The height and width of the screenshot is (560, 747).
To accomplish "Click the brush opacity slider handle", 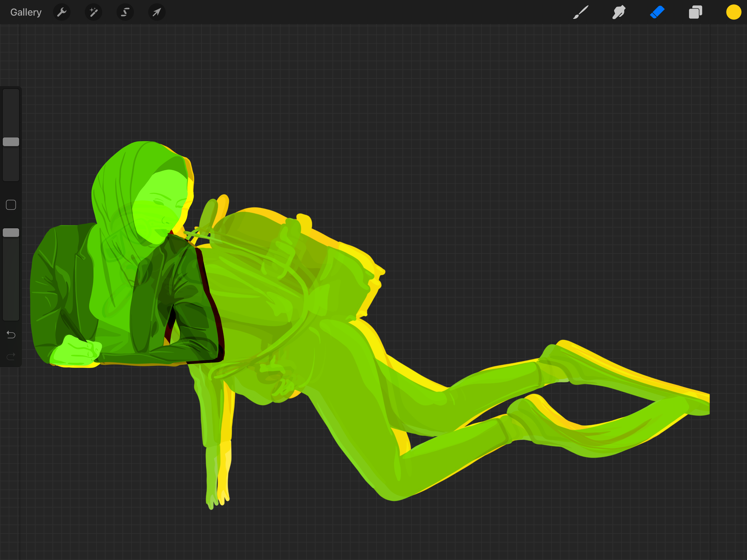I will pos(11,233).
